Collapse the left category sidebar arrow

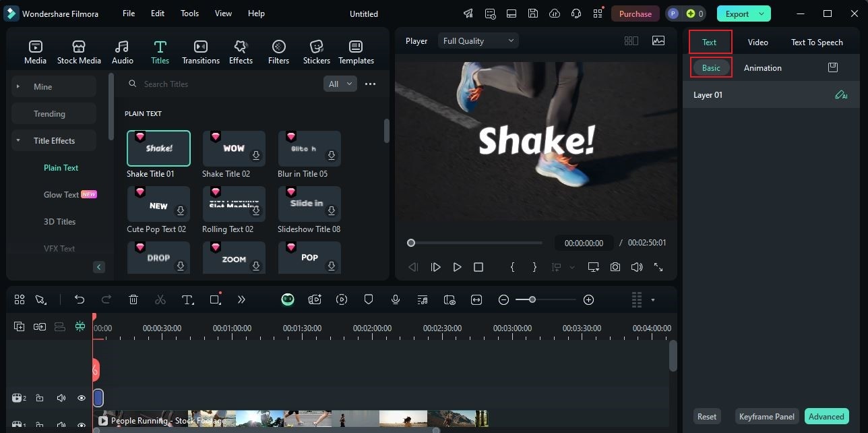(99, 267)
